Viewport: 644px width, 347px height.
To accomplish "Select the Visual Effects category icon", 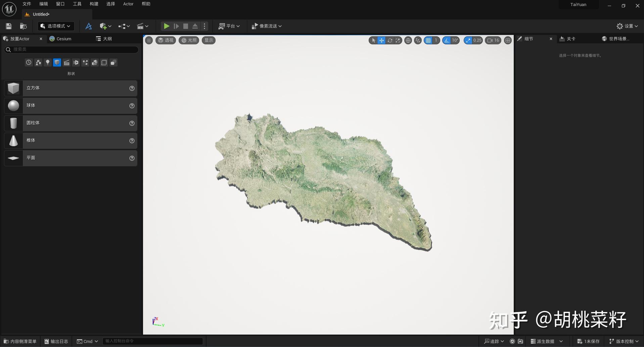I will (x=85, y=62).
